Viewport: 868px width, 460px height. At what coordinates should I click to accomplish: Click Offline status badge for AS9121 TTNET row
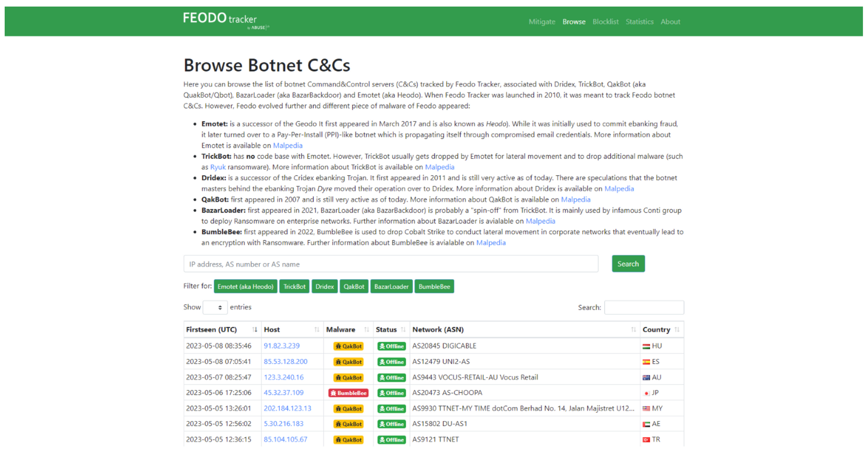click(x=391, y=440)
